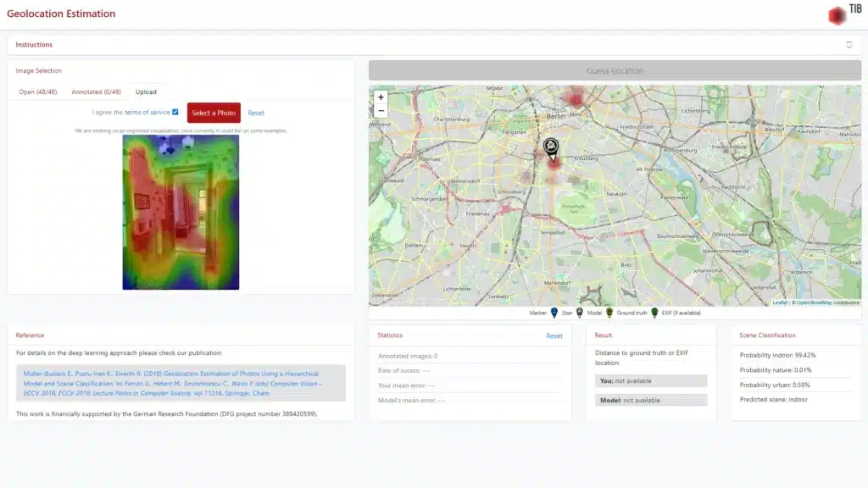The width and height of the screenshot is (868, 488).
Task: Click the 'Model: not available' result box
Action: click(651, 400)
